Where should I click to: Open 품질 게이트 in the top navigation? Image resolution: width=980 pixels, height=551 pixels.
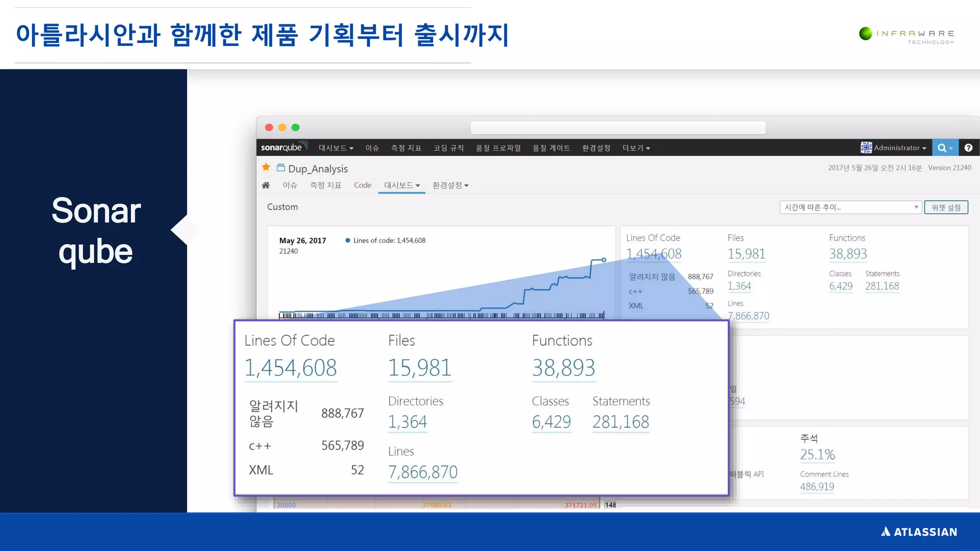(x=551, y=148)
